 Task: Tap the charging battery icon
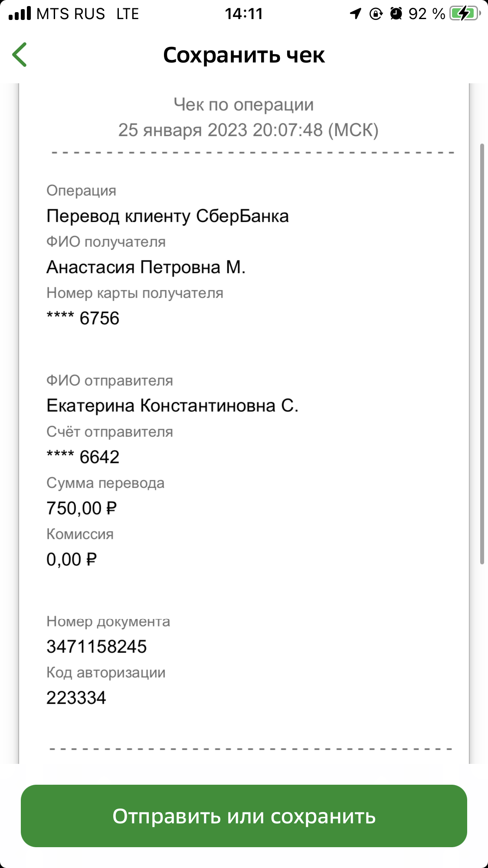[465, 14]
